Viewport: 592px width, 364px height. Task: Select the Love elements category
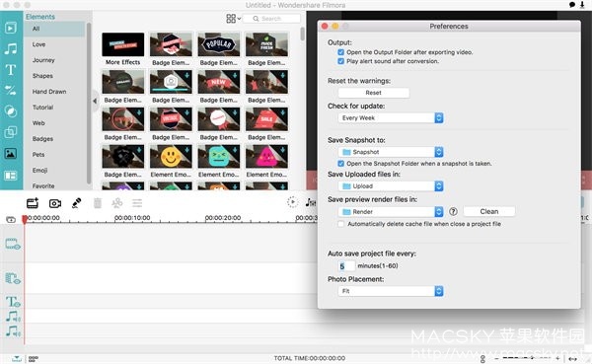pos(38,44)
